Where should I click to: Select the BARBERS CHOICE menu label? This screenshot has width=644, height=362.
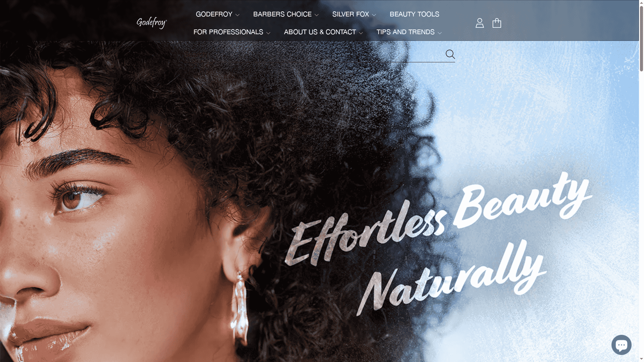pos(282,14)
